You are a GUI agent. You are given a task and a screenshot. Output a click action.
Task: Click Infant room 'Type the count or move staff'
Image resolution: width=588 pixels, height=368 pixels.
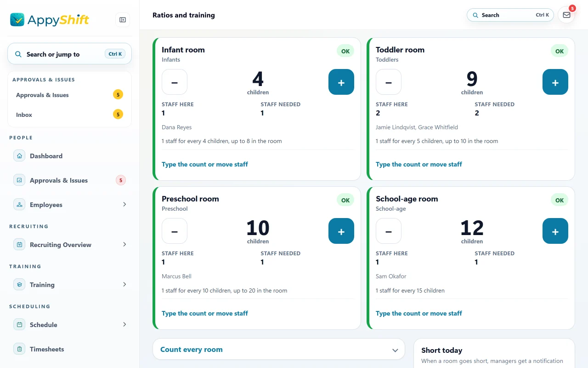click(205, 164)
